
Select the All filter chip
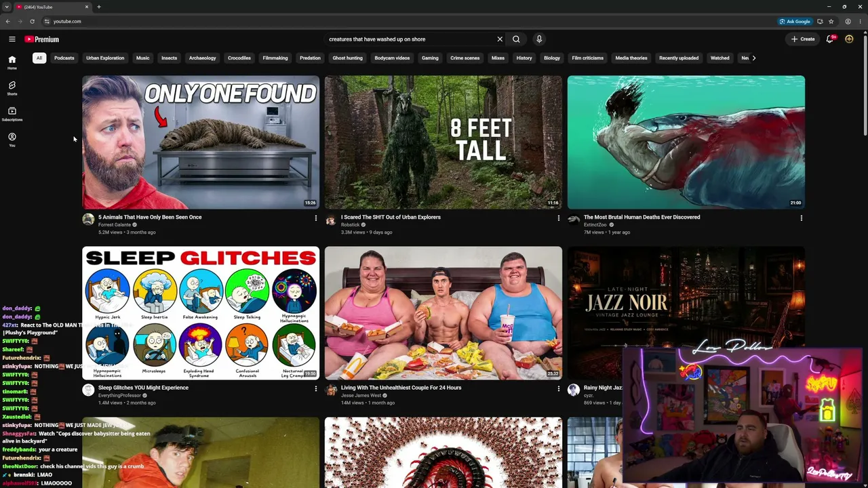pos(39,58)
